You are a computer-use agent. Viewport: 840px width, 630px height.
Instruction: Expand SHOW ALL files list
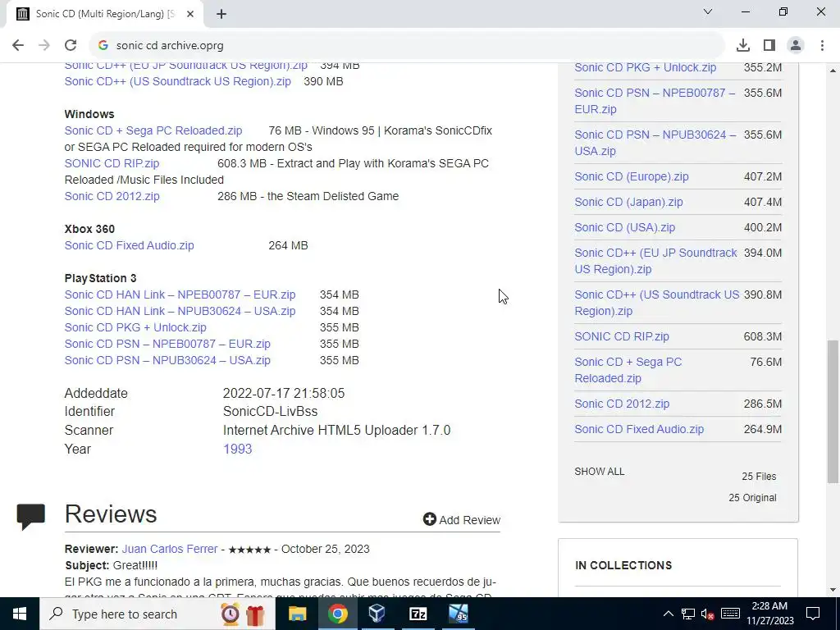point(600,472)
